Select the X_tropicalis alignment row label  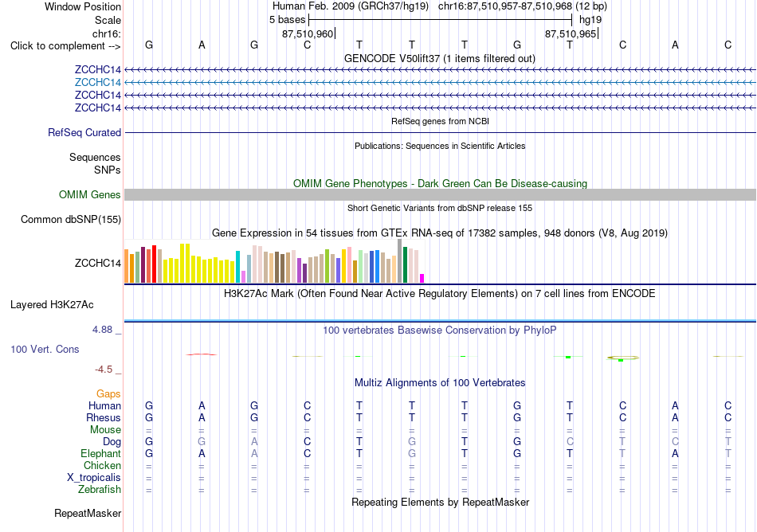click(94, 478)
